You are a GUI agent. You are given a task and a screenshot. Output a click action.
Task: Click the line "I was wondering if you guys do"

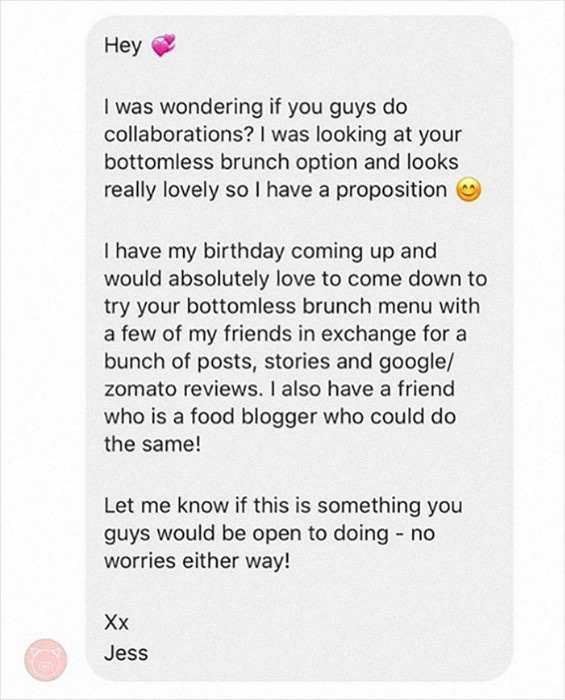[256, 108]
